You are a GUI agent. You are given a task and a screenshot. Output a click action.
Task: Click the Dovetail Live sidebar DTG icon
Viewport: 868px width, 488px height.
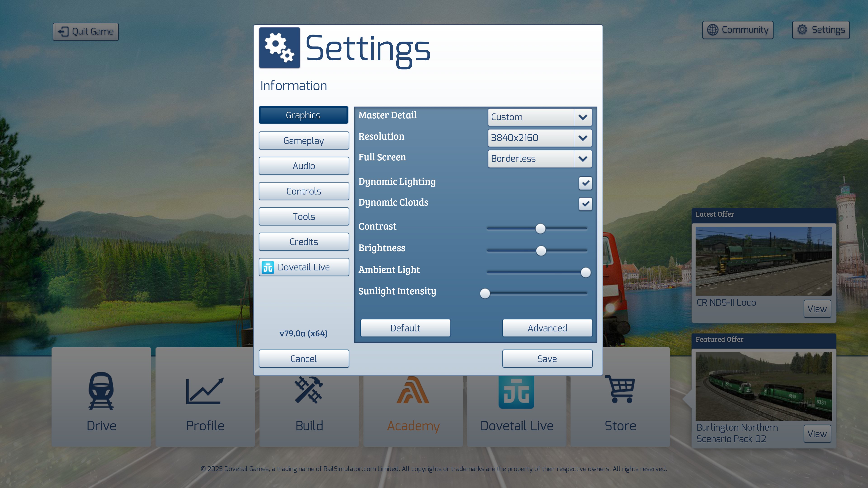point(268,267)
